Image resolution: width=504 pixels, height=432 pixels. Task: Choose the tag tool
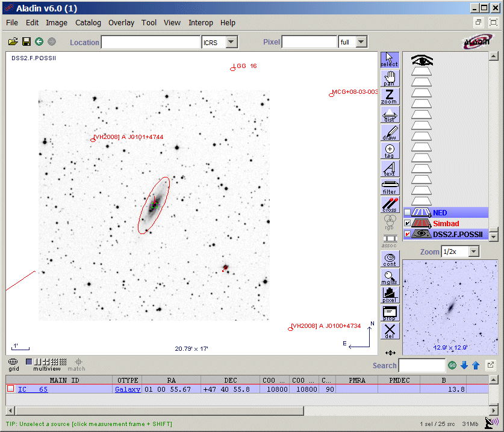390,150
